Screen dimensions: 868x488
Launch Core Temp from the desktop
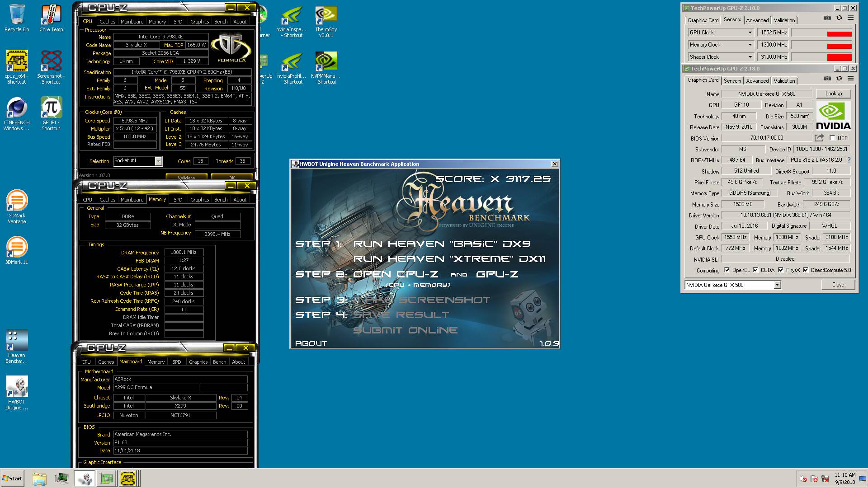coord(51,18)
